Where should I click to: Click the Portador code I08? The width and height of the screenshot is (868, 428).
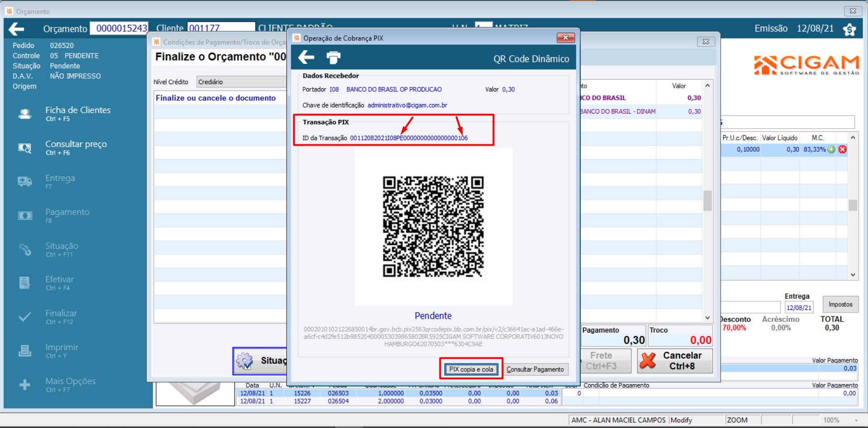pos(334,90)
